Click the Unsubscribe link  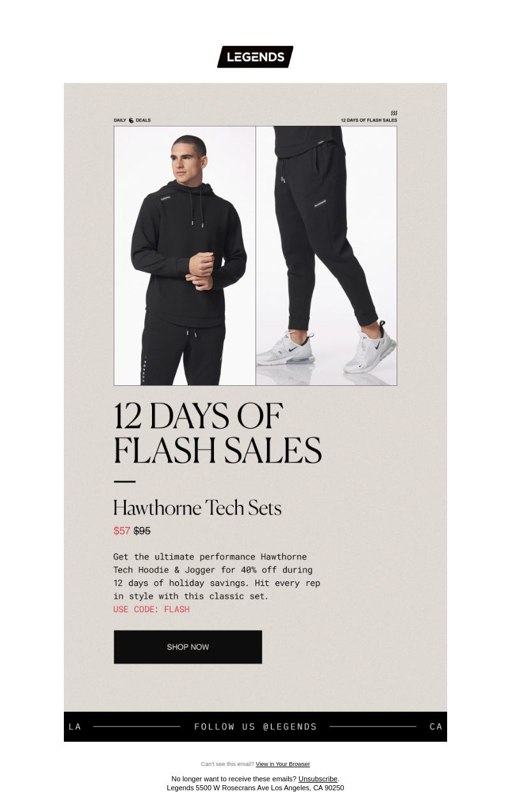click(x=317, y=779)
